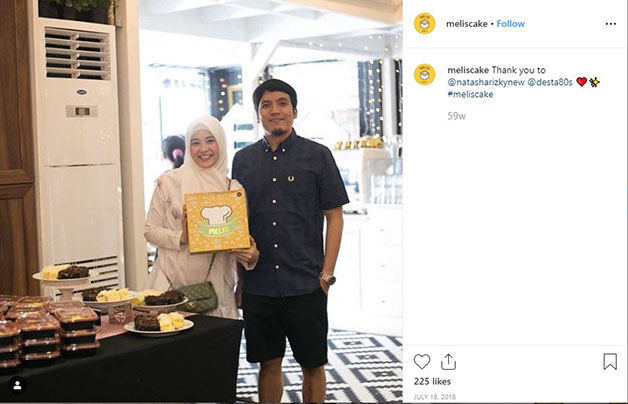Like the post with the heart icon
This screenshot has width=628, height=404.
point(422,362)
